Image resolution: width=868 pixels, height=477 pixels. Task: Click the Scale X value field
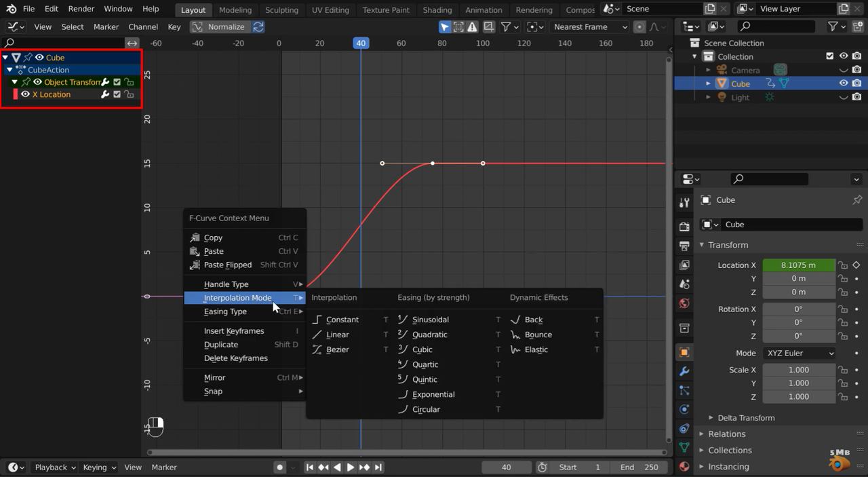[799, 370]
